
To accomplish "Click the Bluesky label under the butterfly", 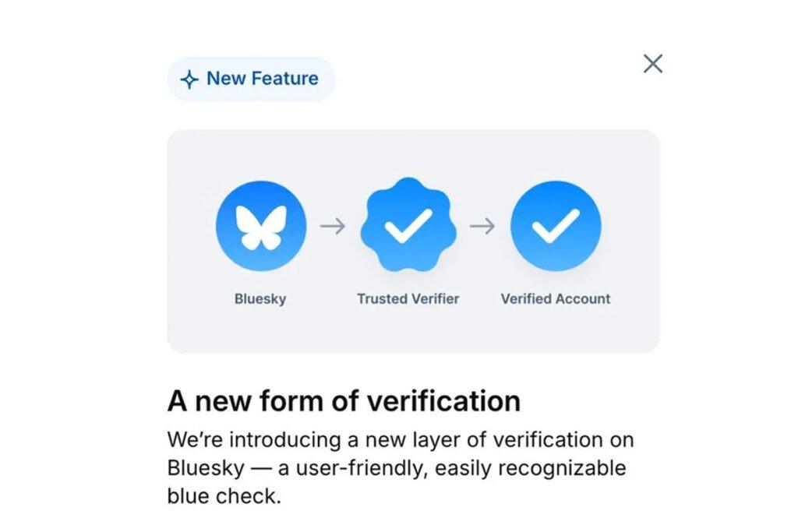I will pyautogui.click(x=261, y=298).
